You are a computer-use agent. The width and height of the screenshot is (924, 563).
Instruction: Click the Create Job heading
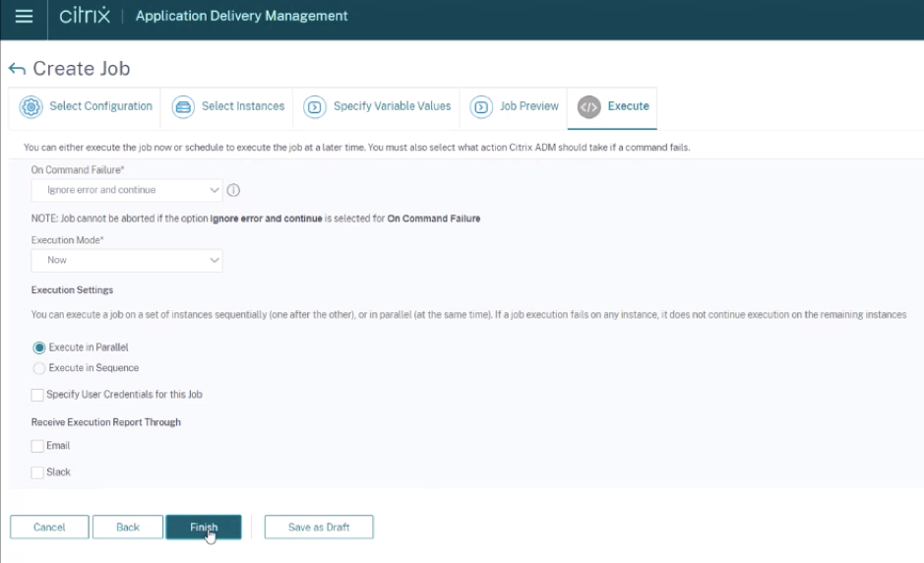(x=82, y=68)
